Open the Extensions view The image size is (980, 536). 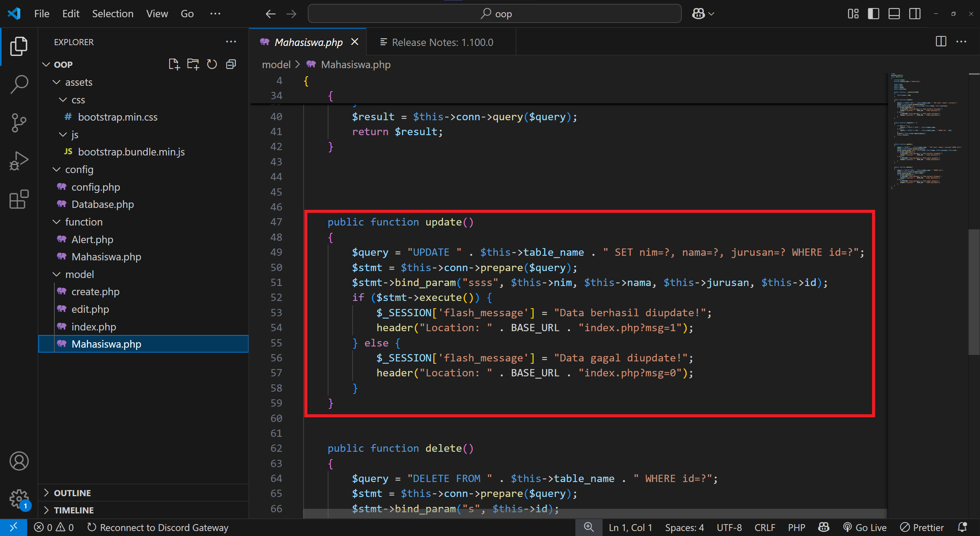(19, 199)
